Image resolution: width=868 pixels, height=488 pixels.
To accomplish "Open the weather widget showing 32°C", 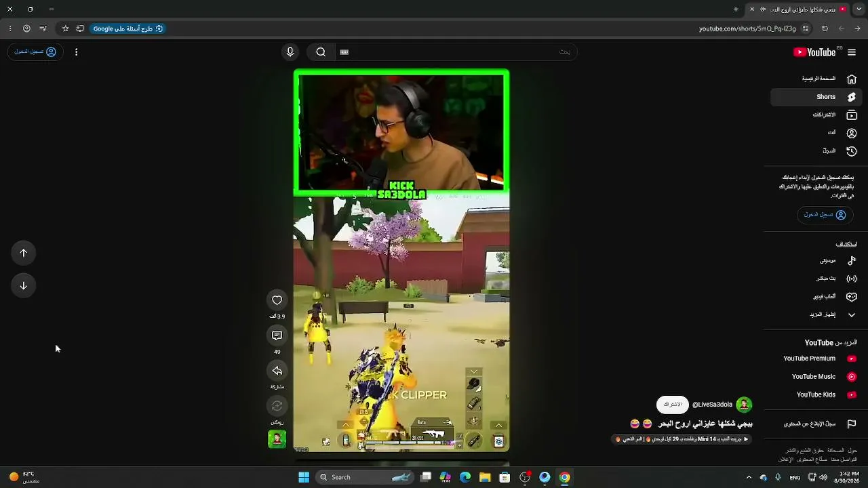I will (x=24, y=477).
